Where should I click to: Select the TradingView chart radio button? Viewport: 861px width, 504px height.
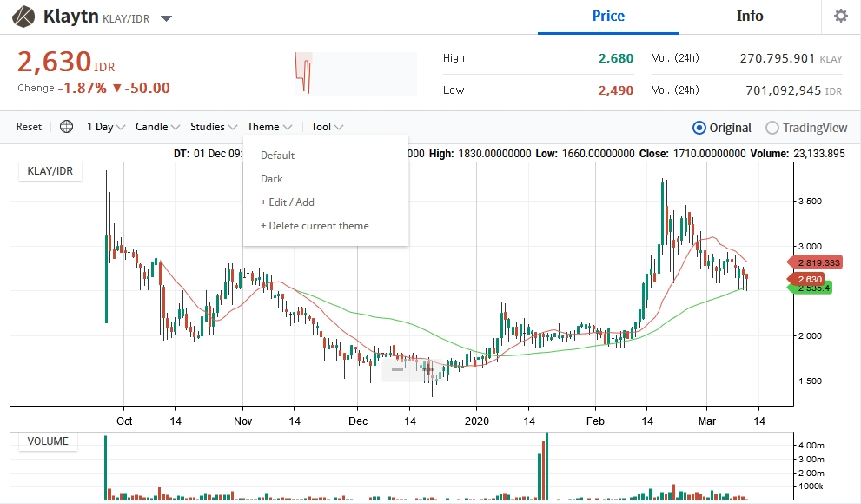[772, 128]
